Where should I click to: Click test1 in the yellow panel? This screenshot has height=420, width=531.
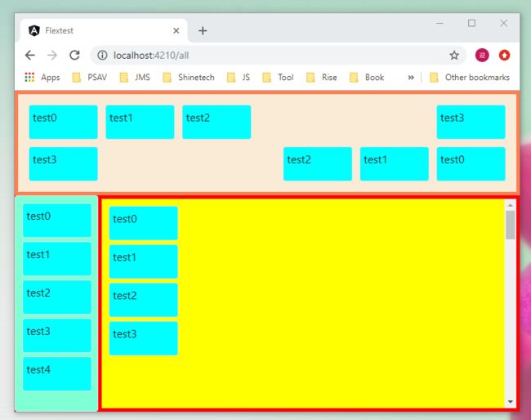tap(144, 261)
